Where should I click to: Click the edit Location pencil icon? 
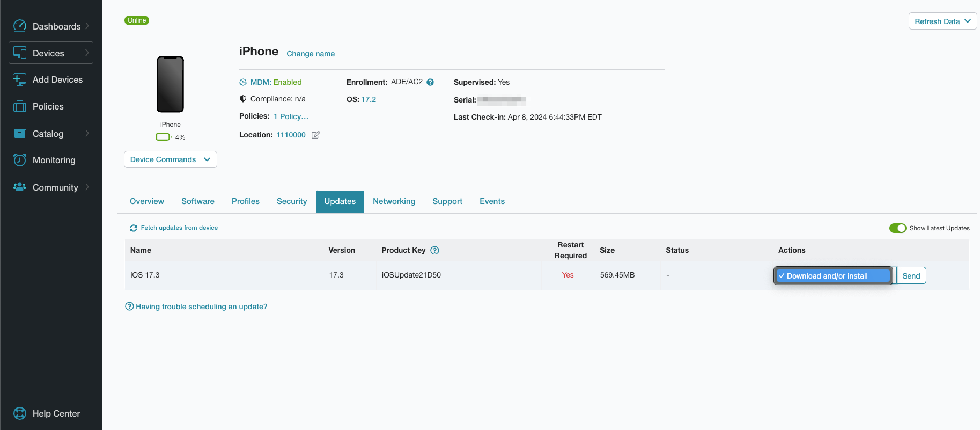316,135
